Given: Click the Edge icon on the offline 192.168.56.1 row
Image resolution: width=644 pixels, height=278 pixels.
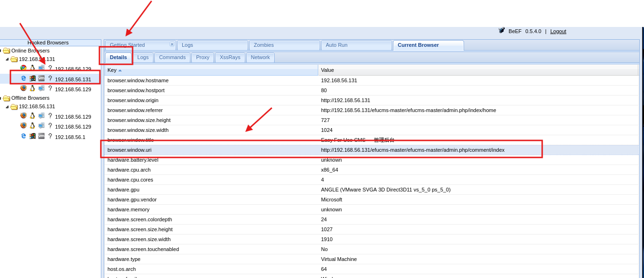Looking at the screenshot, I should pos(23,136).
